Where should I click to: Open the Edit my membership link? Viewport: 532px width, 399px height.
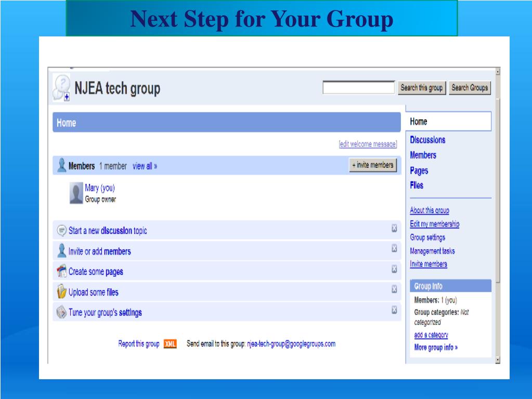pyautogui.click(x=435, y=224)
